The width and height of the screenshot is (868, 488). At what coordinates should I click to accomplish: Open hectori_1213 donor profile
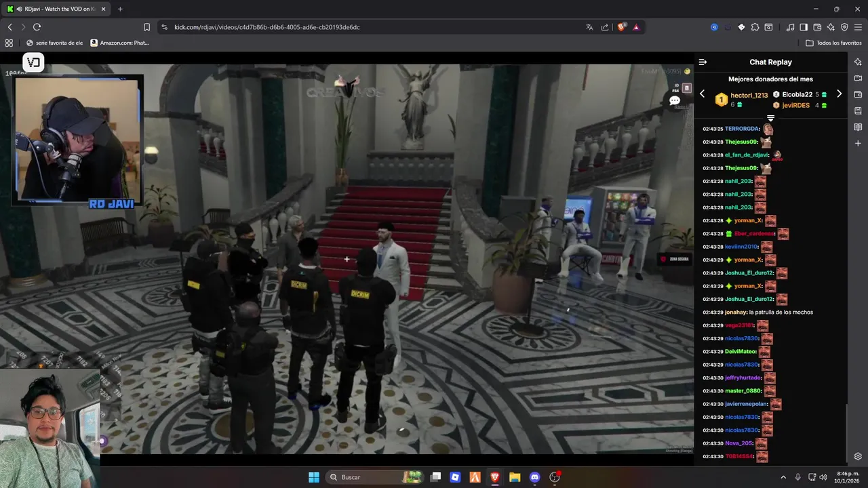[749, 96]
